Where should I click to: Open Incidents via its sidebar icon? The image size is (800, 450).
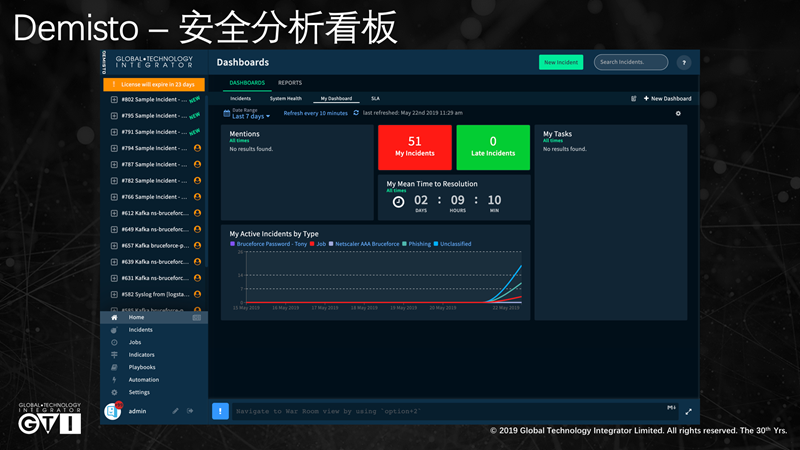(114, 330)
